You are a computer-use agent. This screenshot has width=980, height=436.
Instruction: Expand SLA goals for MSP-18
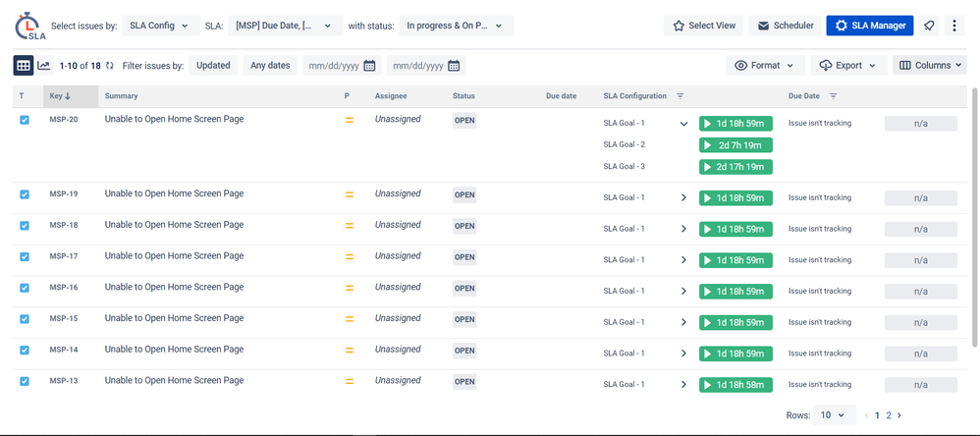[x=683, y=229]
